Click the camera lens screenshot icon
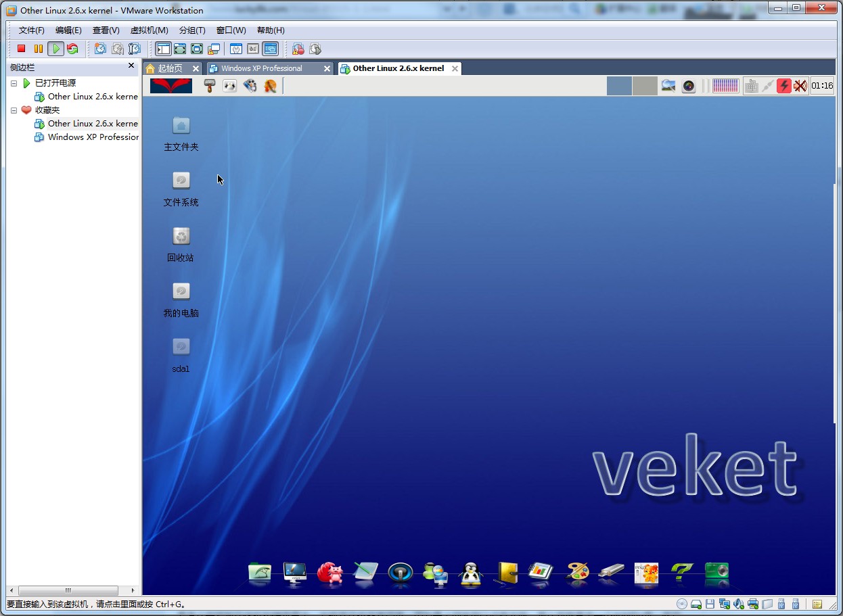This screenshot has width=843, height=616. tap(689, 86)
